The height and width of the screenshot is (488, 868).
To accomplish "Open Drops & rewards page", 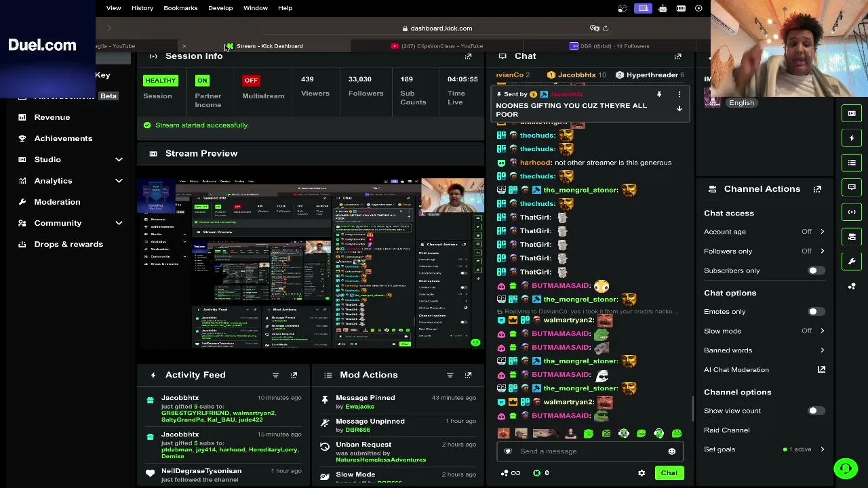I will 68,244.
